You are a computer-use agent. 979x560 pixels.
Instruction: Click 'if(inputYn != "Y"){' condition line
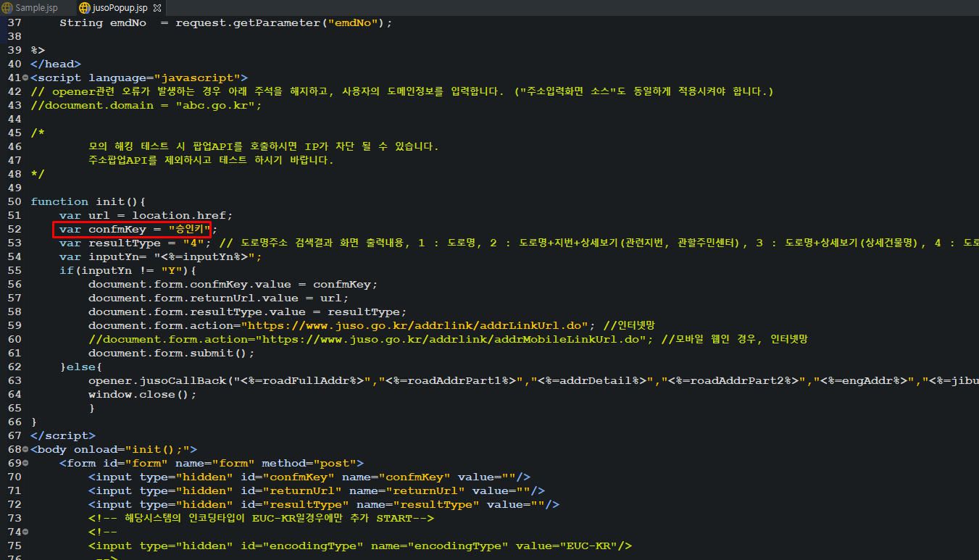click(x=128, y=270)
